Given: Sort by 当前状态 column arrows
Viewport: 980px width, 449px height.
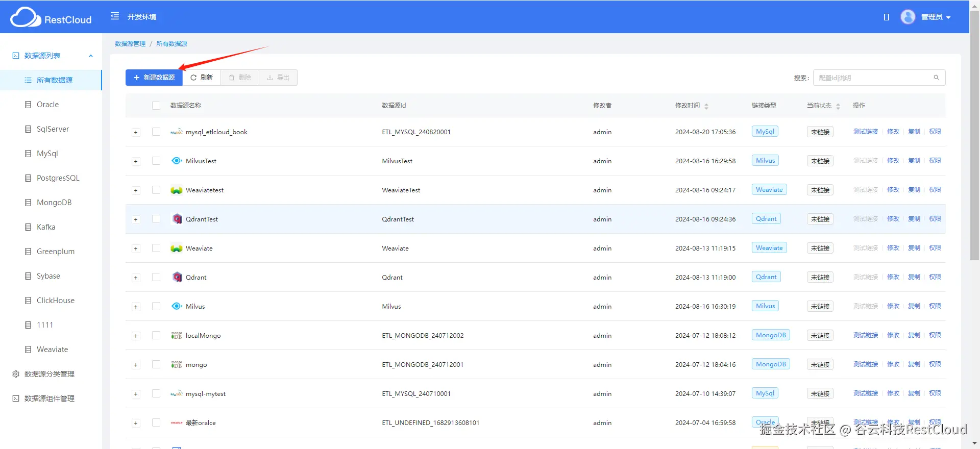Looking at the screenshot, I should click(x=838, y=106).
